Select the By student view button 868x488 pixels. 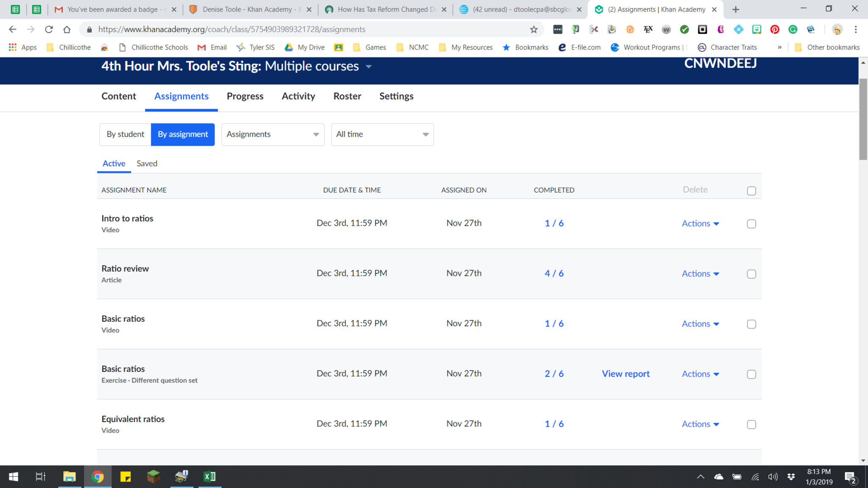(125, 134)
